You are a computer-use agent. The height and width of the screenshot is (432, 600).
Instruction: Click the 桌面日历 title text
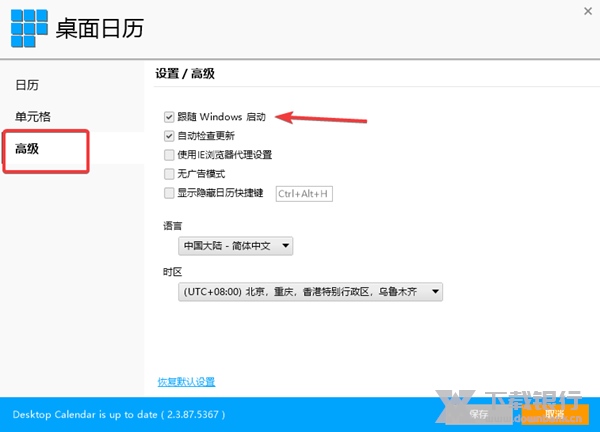[x=100, y=27]
